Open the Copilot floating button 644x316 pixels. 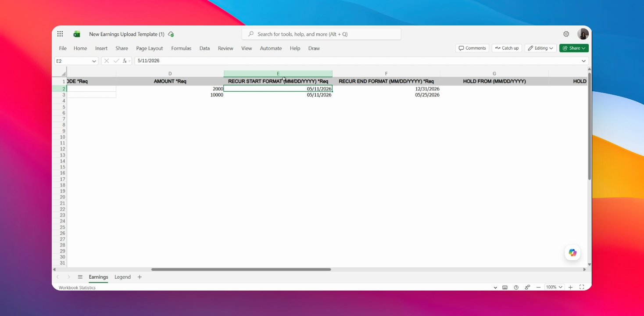coord(572,252)
